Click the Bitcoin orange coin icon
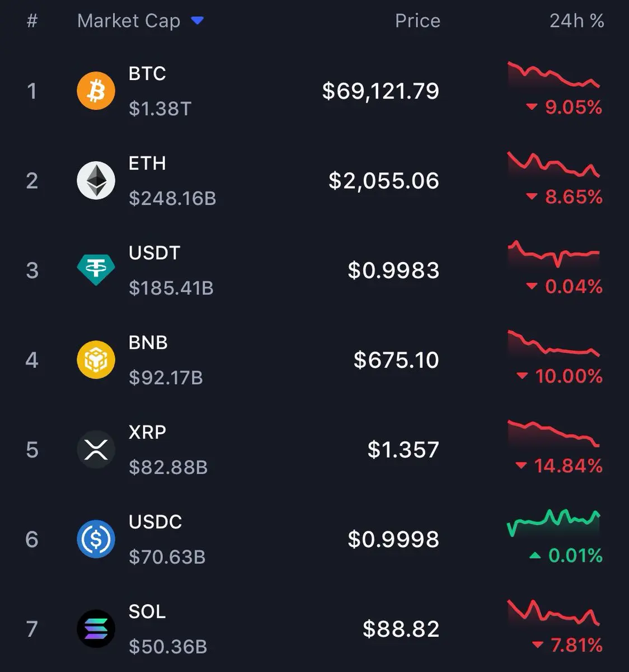This screenshot has width=629, height=672. (x=96, y=91)
